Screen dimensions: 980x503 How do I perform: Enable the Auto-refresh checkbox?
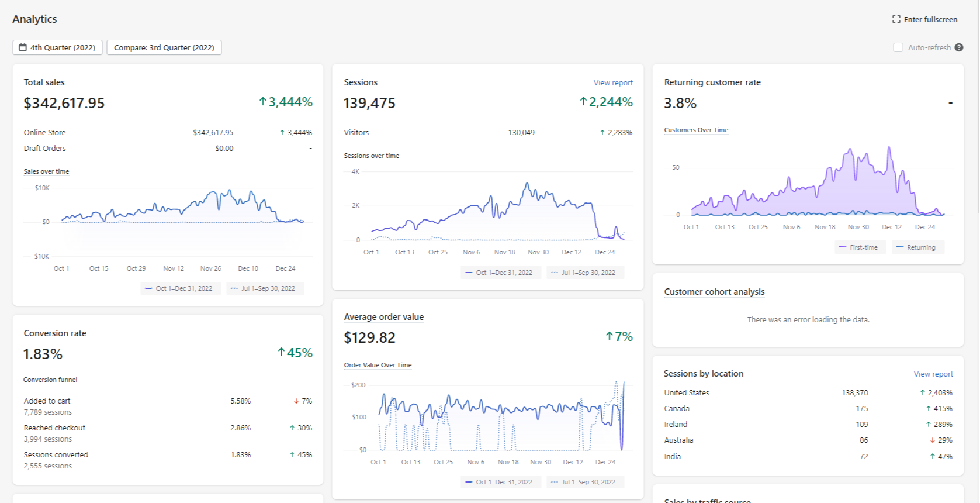[898, 47]
